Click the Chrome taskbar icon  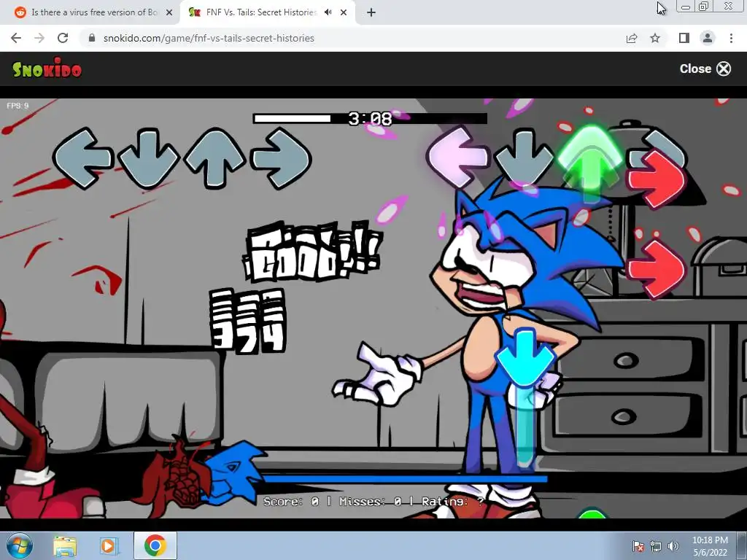(x=155, y=545)
